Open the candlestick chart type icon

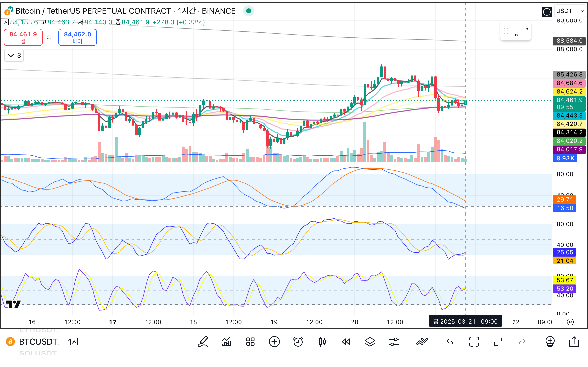[x=322, y=342]
